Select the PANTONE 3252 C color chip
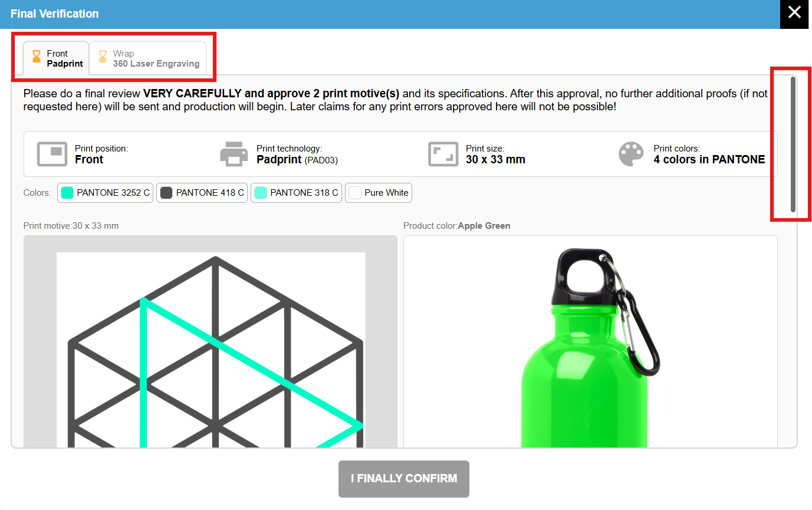This screenshot has width=812, height=510. pyautogui.click(x=105, y=193)
